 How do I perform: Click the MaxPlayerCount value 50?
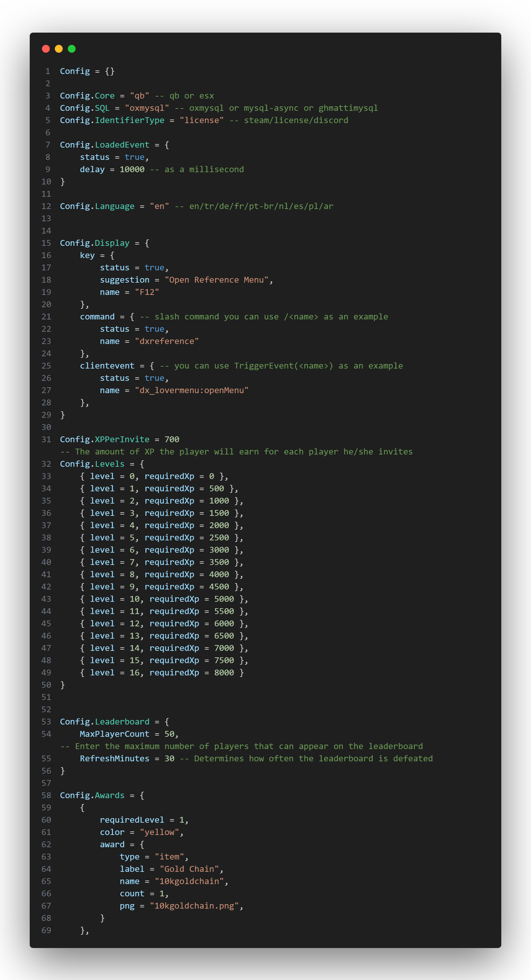(x=169, y=734)
